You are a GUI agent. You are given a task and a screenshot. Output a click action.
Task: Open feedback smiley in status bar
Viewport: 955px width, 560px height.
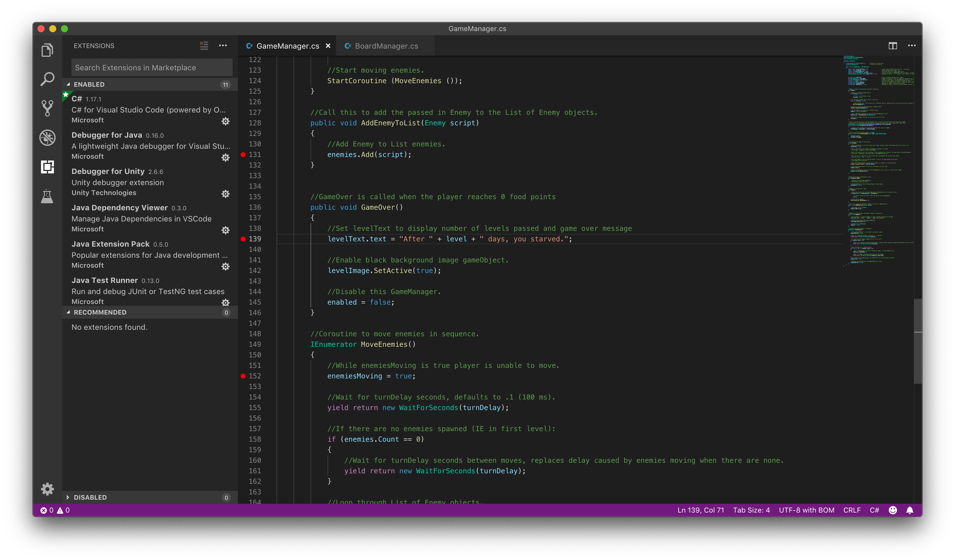[x=893, y=510]
